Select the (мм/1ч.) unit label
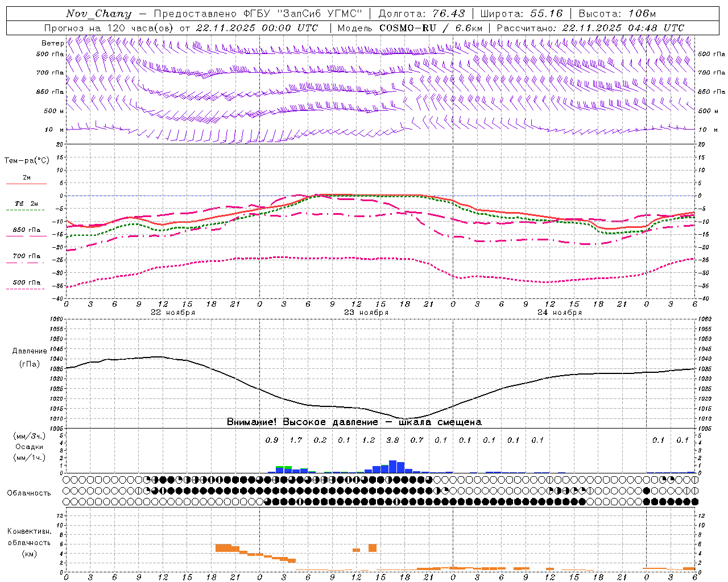The height and width of the screenshot is (582, 728). (x=29, y=458)
